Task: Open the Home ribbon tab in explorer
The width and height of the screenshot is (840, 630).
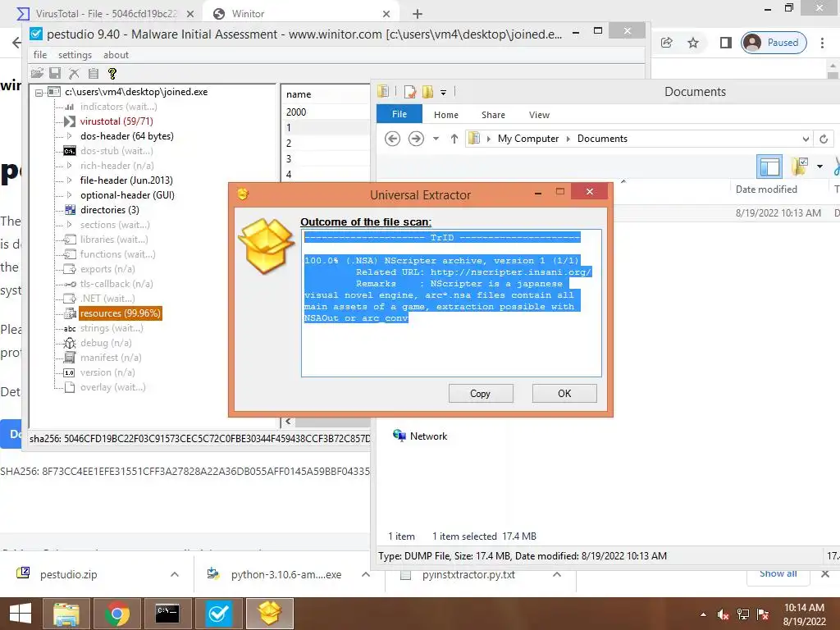Action: [445, 115]
